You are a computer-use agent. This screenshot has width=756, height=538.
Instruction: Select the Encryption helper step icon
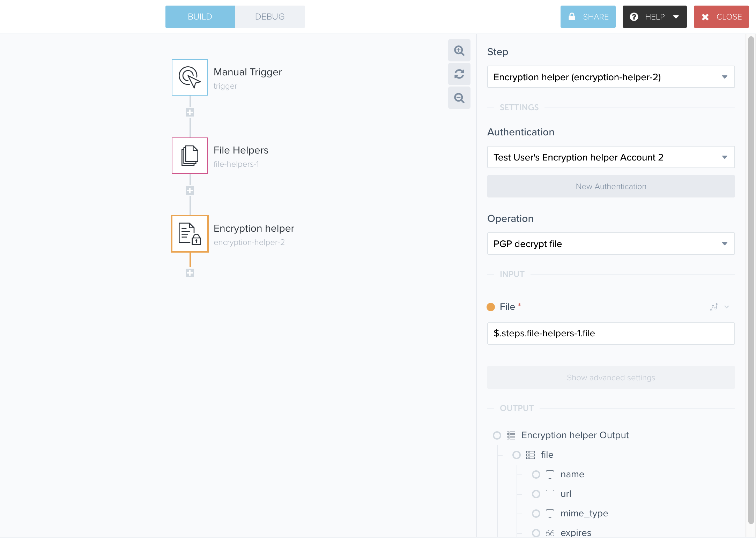190,233
